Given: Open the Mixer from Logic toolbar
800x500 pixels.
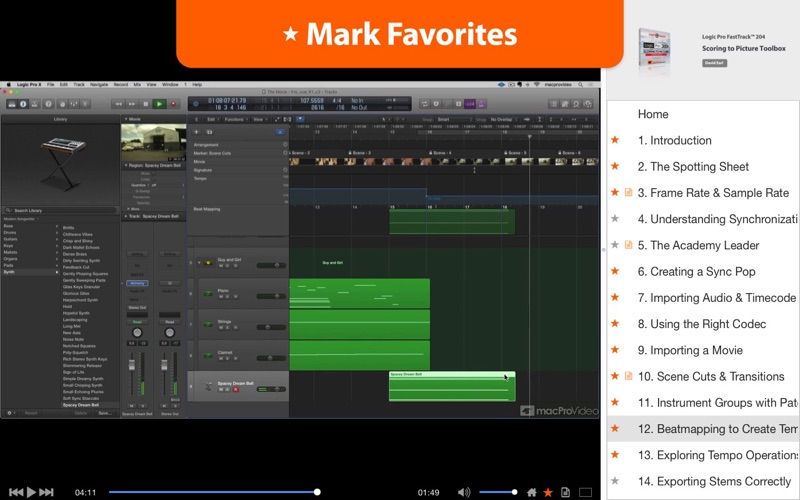Looking at the screenshot, I should (74, 104).
